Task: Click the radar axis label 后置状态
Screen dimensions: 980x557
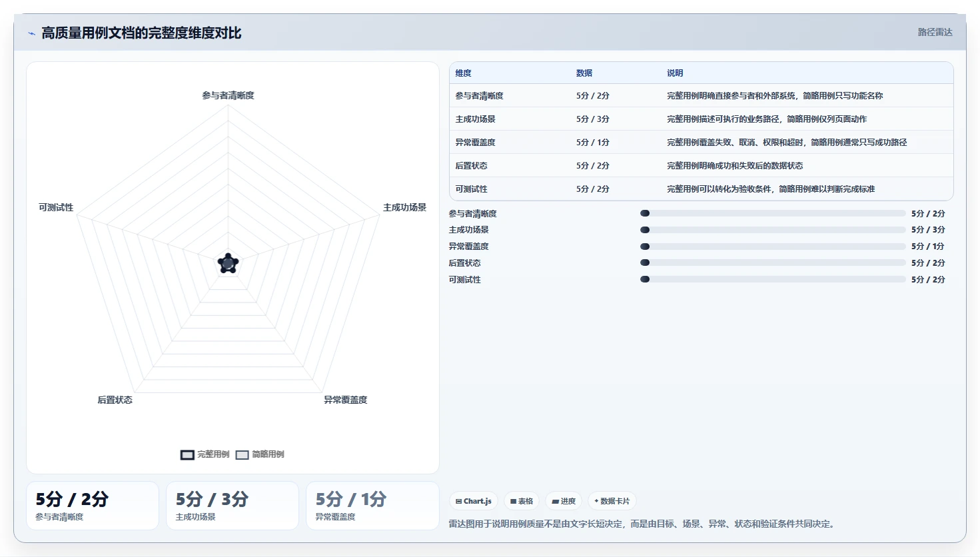Action: pyautogui.click(x=115, y=400)
